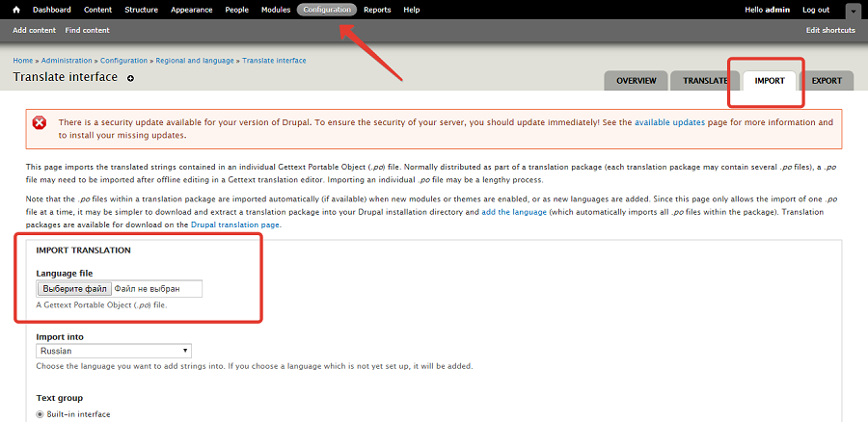Screen dimensions: 868x422
Task: Go to Translate interface breadcrumb
Action: pos(274,61)
